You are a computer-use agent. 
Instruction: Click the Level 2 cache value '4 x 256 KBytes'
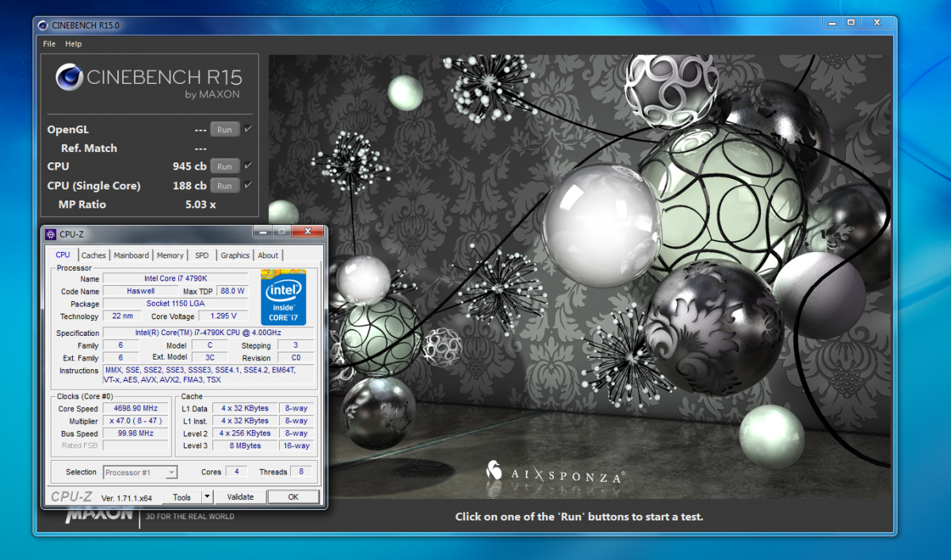tap(245, 434)
